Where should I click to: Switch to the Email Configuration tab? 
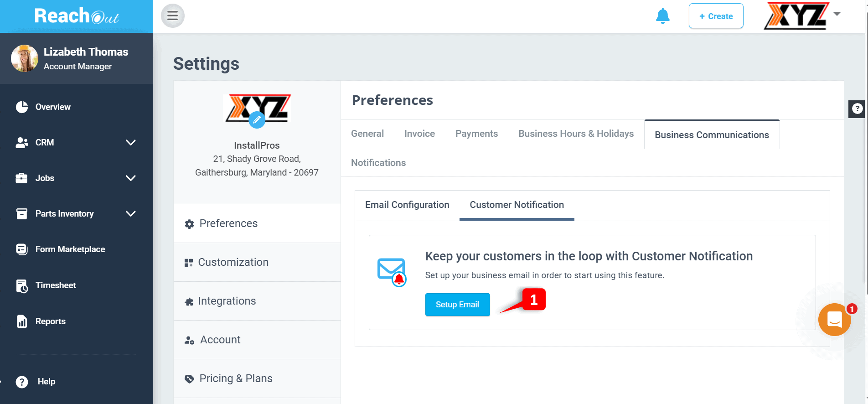point(407,205)
